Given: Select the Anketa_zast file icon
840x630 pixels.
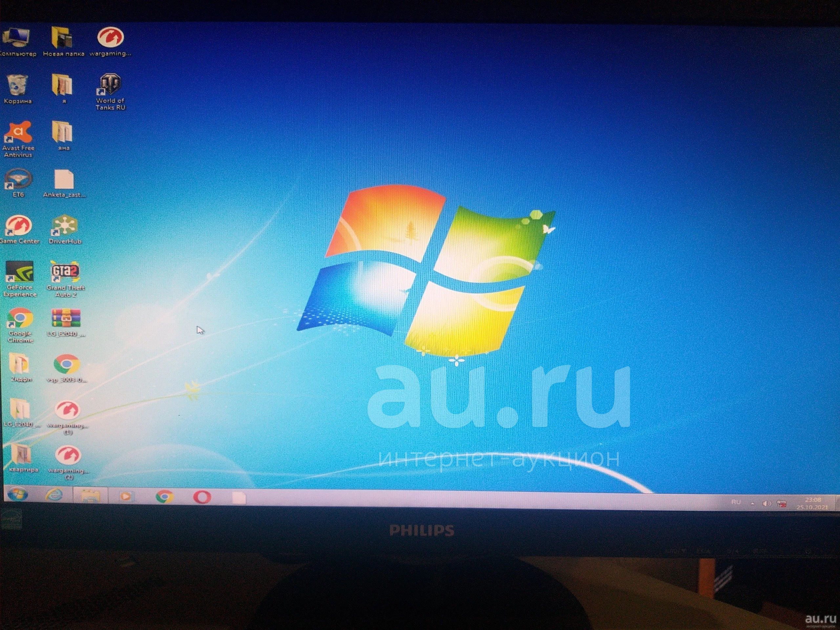Looking at the screenshot, I should 64,184.
